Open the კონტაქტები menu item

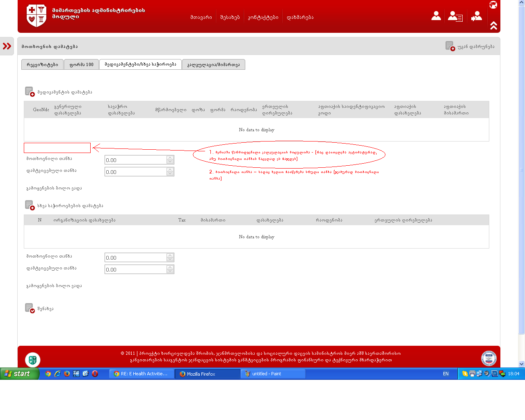pos(263,17)
